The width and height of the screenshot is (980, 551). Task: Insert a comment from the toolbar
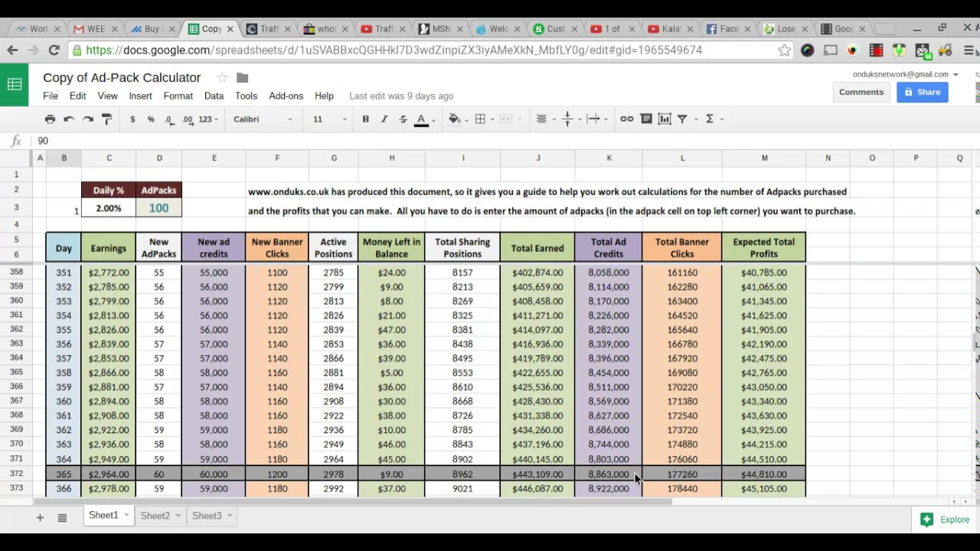pos(646,119)
